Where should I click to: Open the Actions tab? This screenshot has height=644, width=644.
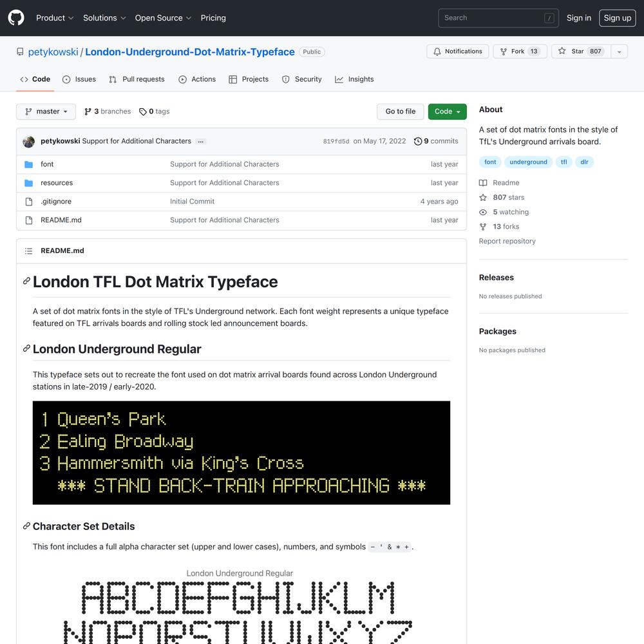click(197, 79)
